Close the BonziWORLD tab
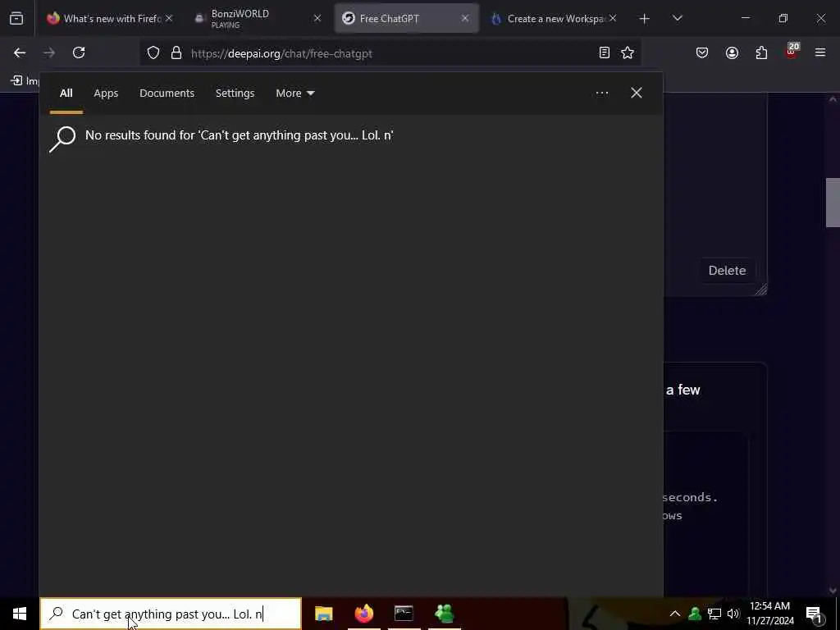840x630 pixels. (x=317, y=19)
